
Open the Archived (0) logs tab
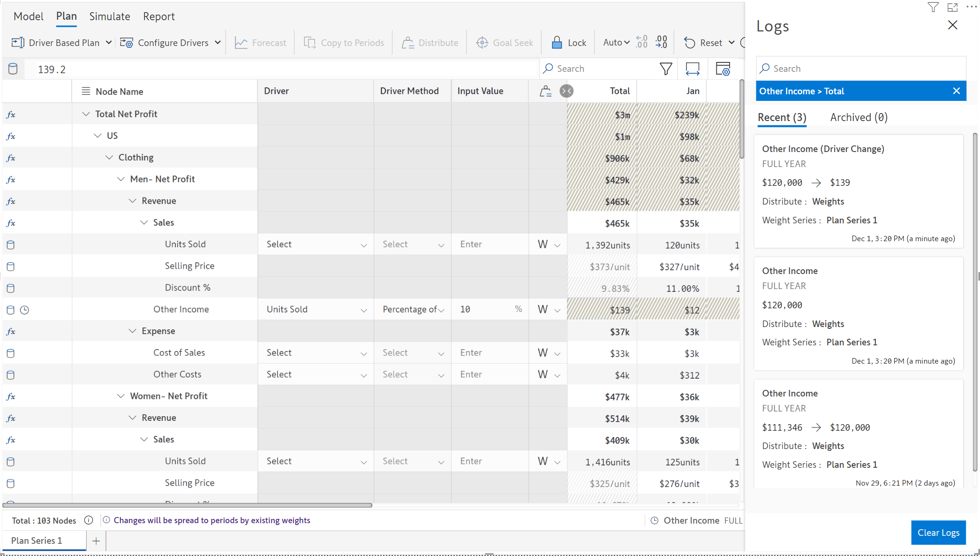859,117
